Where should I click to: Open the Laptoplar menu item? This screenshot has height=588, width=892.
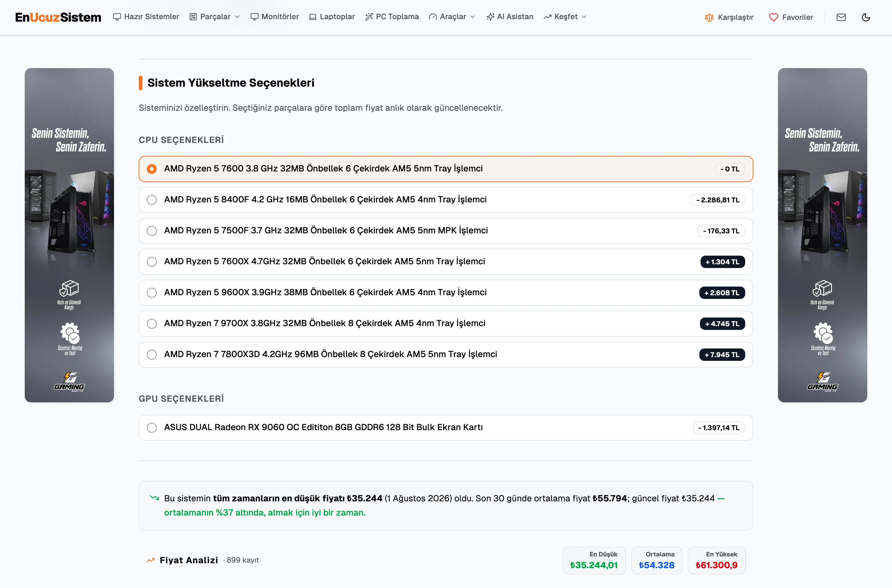(x=332, y=16)
